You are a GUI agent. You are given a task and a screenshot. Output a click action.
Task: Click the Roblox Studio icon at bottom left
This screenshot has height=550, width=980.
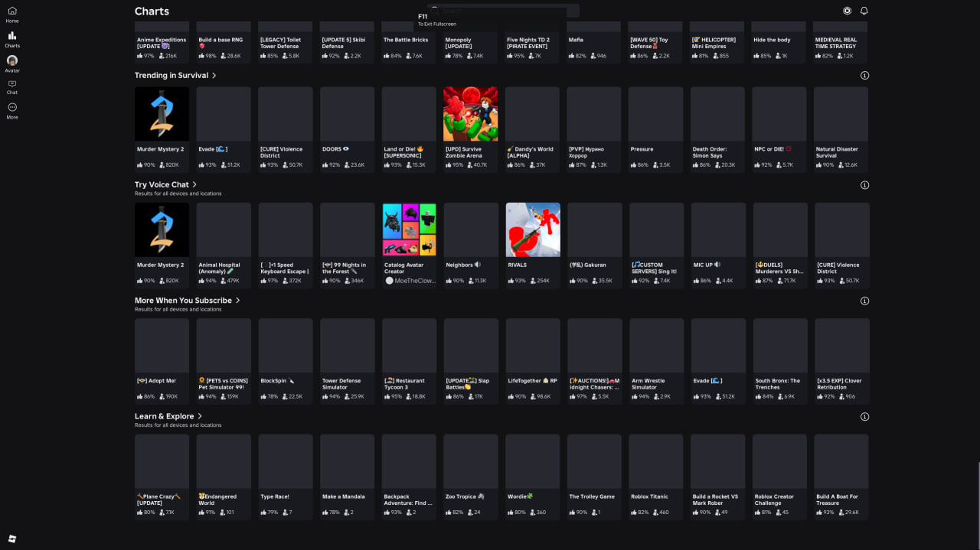(12, 539)
